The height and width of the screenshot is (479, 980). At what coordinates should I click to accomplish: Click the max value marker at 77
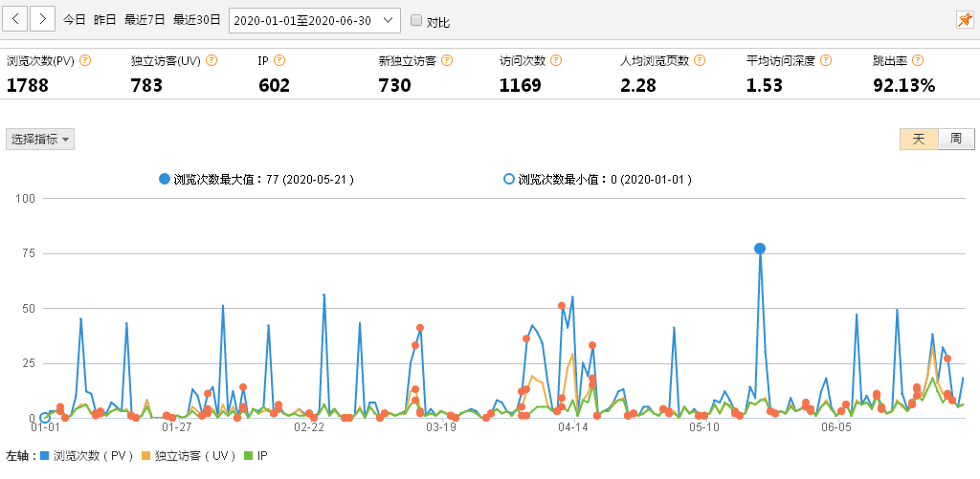[759, 249]
